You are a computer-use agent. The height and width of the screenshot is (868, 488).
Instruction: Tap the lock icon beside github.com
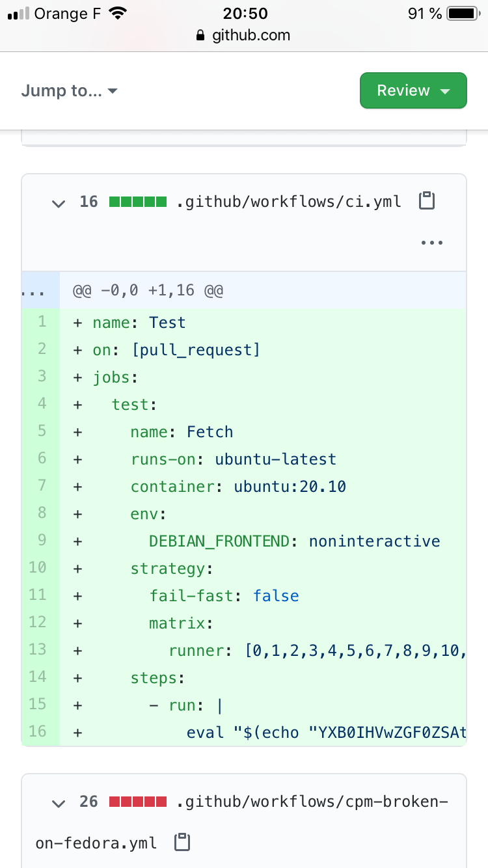[201, 36]
